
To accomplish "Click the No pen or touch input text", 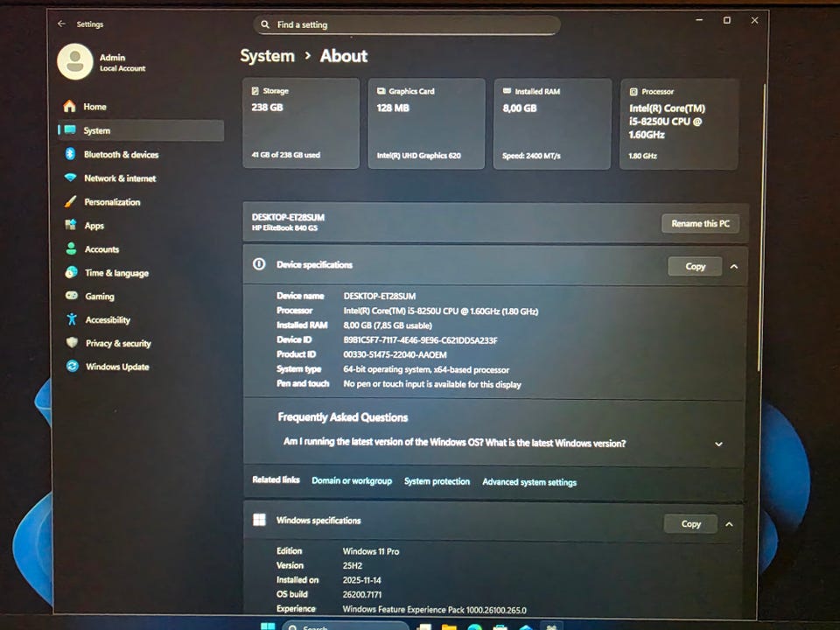I will tap(431, 385).
